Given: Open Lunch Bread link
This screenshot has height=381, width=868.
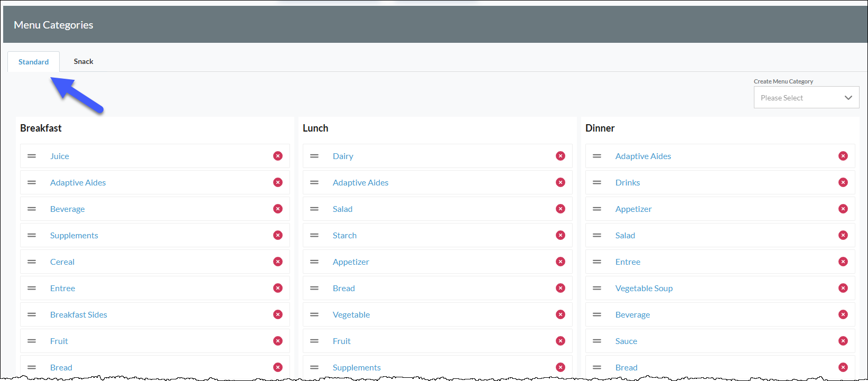Looking at the screenshot, I should click(344, 288).
